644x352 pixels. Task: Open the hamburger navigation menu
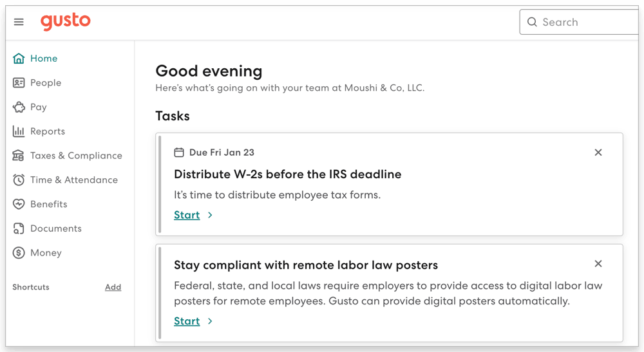tap(19, 22)
